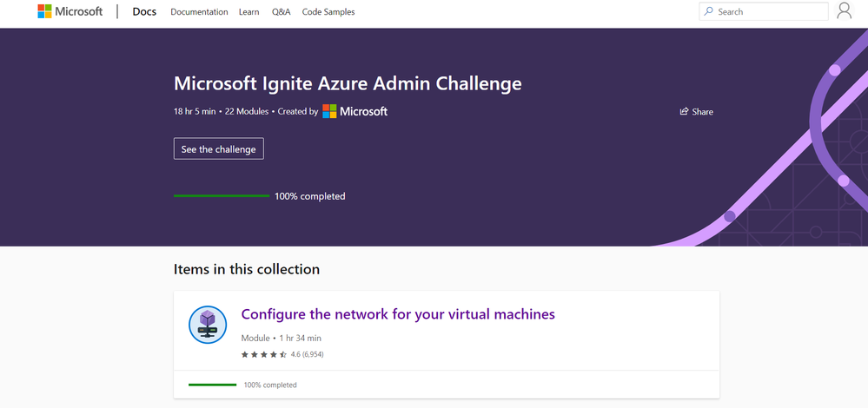Open the user profile avatar icon
The height and width of the screenshot is (408, 868).
[845, 11]
